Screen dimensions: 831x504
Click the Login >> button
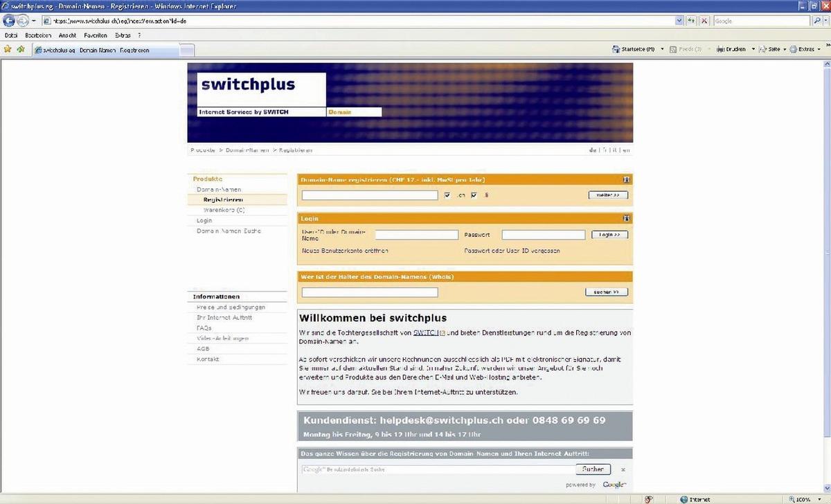[610, 235]
